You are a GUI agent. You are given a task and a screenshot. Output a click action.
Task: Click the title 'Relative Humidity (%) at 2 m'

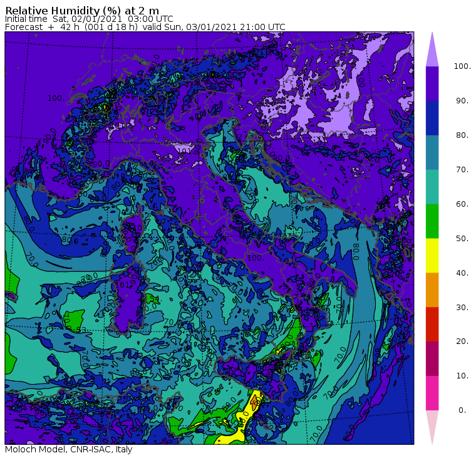coord(82,11)
